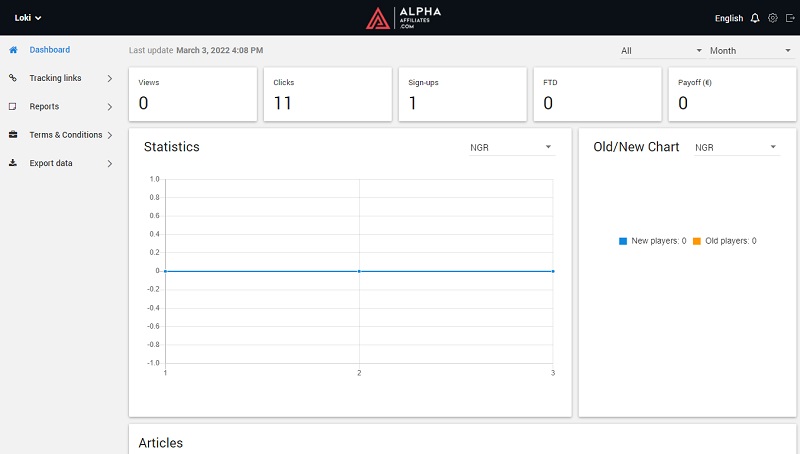800x454 pixels.
Task: Open settings gear icon in header
Action: tap(773, 18)
